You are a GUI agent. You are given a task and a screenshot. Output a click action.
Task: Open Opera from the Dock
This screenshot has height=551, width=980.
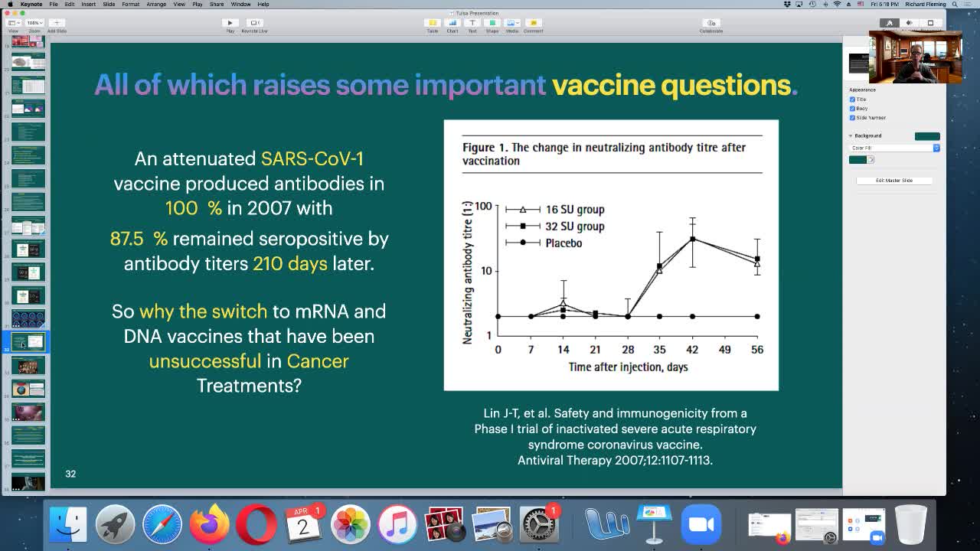pos(256,525)
